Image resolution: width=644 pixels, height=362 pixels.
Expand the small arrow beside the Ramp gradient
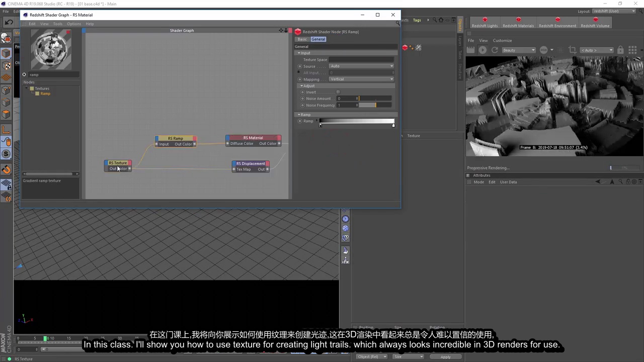[317, 121]
